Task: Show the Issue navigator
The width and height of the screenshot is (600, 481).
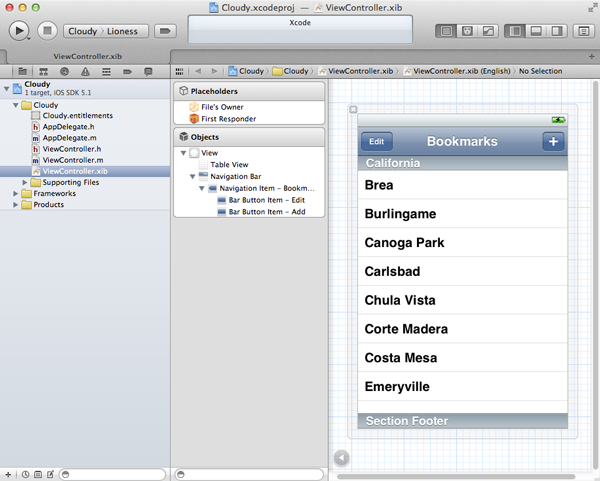Action: coord(85,71)
